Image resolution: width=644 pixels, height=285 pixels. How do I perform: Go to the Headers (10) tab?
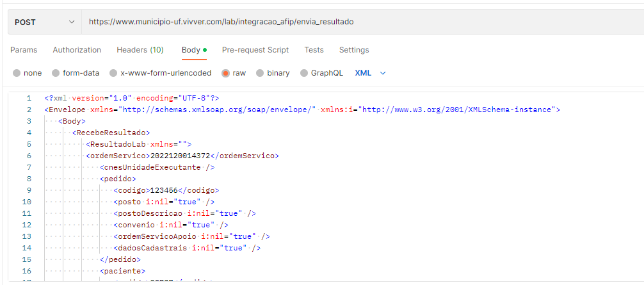pos(140,50)
